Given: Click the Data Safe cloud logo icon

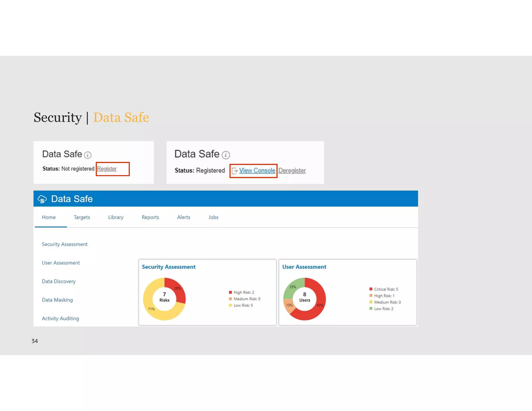Looking at the screenshot, I should tap(42, 199).
